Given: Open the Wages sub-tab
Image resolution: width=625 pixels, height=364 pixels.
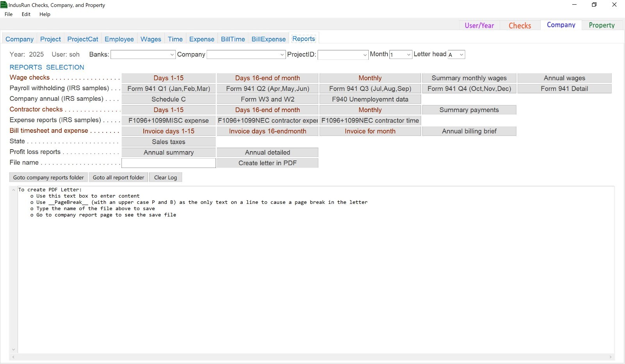Looking at the screenshot, I should (151, 39).
